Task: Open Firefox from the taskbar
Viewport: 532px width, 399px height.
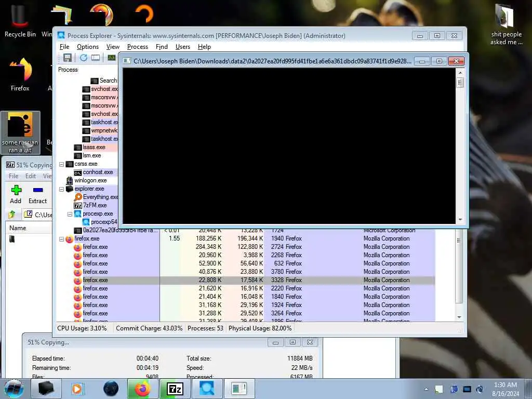Action: pyautogui.click(x=142, y=389)
